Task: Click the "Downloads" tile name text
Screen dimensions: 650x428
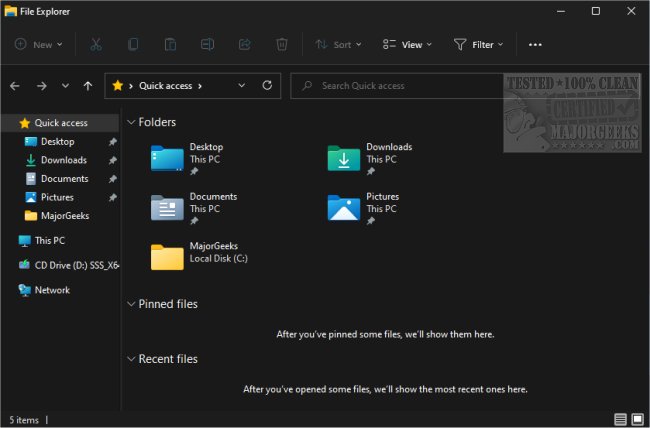Action: [x=389, y=147]
